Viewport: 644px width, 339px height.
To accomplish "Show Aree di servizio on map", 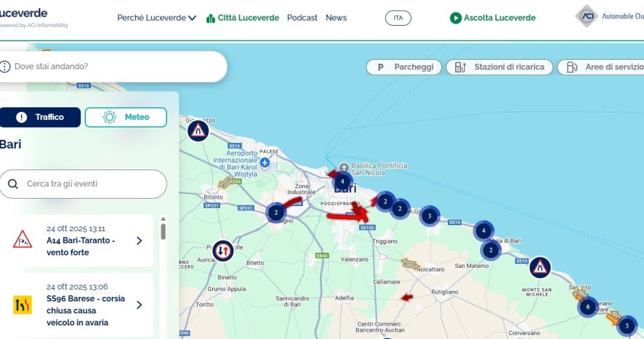I will point(601,67).
